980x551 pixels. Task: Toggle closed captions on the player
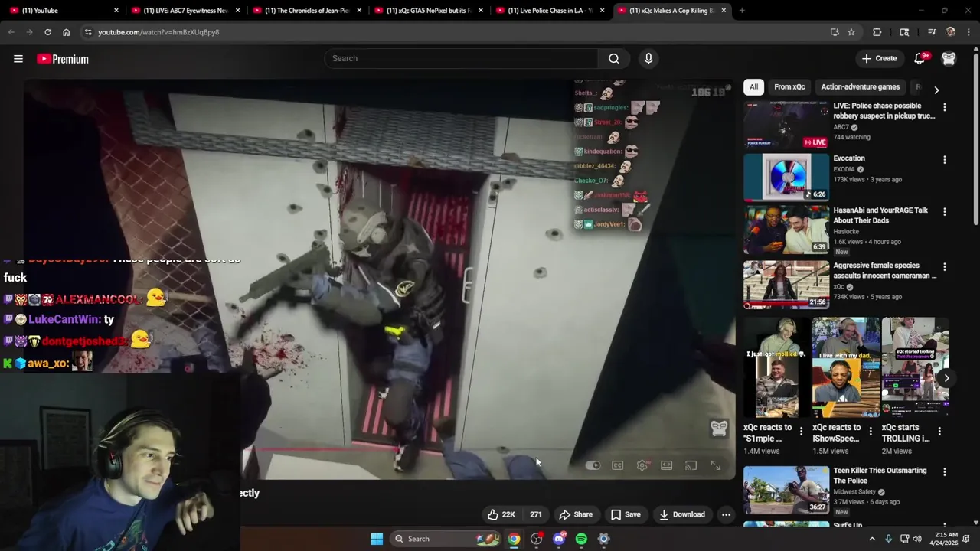[617, 465]
